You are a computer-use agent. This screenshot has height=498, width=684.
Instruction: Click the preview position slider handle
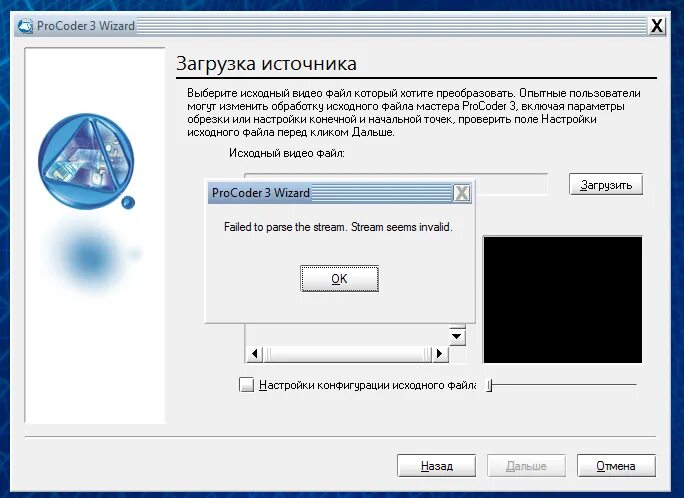[489, 385]
